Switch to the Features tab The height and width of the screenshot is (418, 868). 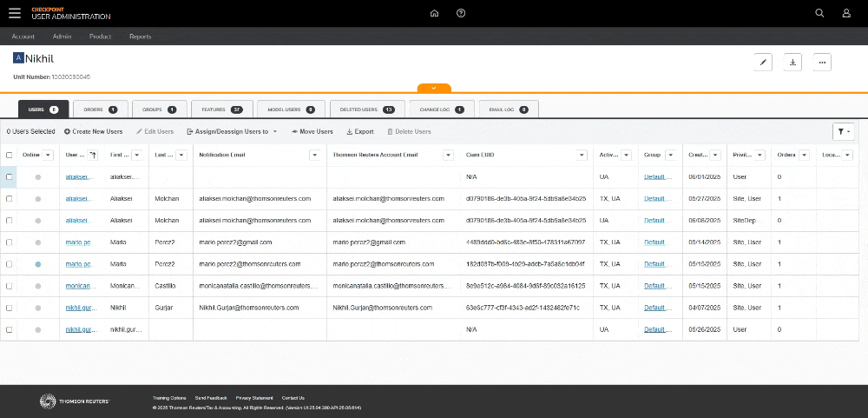point(222,109)
